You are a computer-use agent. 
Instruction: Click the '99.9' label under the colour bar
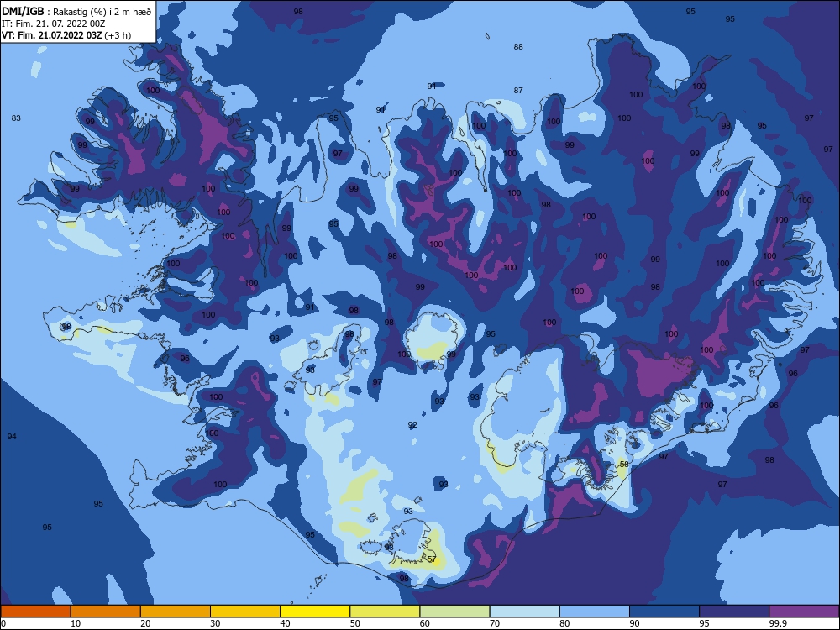pyautogui.click(x=777, y=623)
